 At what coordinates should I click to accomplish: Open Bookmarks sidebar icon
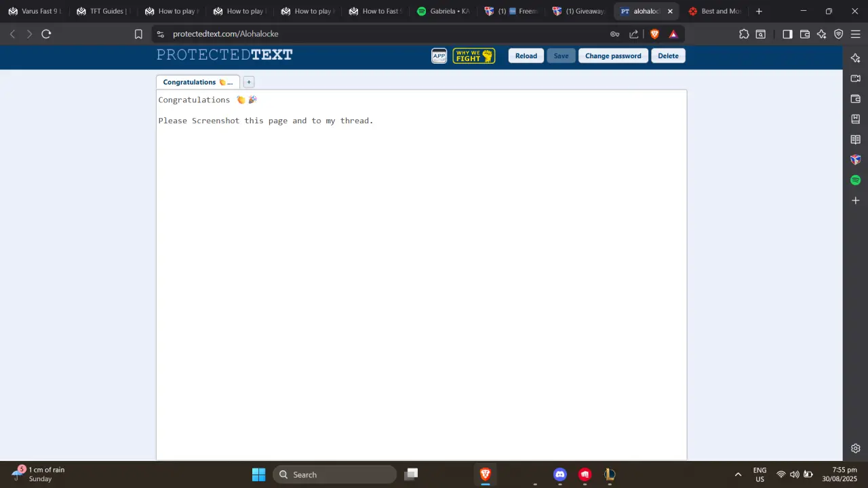855,119
